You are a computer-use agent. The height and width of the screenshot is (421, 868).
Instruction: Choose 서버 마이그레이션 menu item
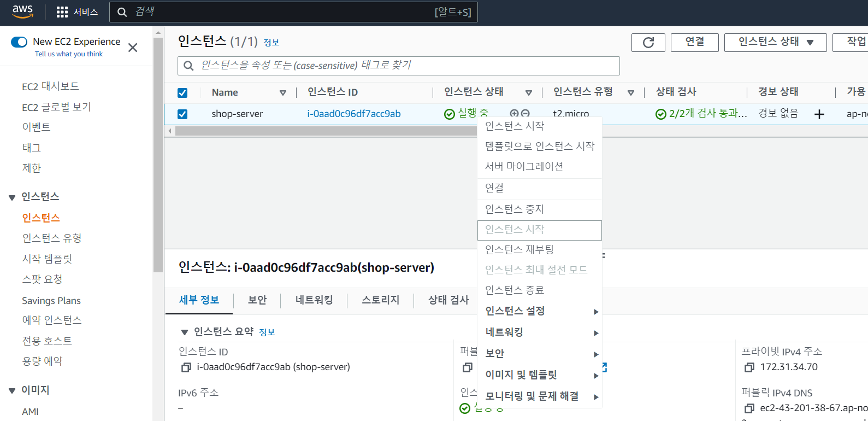[540, 167]
